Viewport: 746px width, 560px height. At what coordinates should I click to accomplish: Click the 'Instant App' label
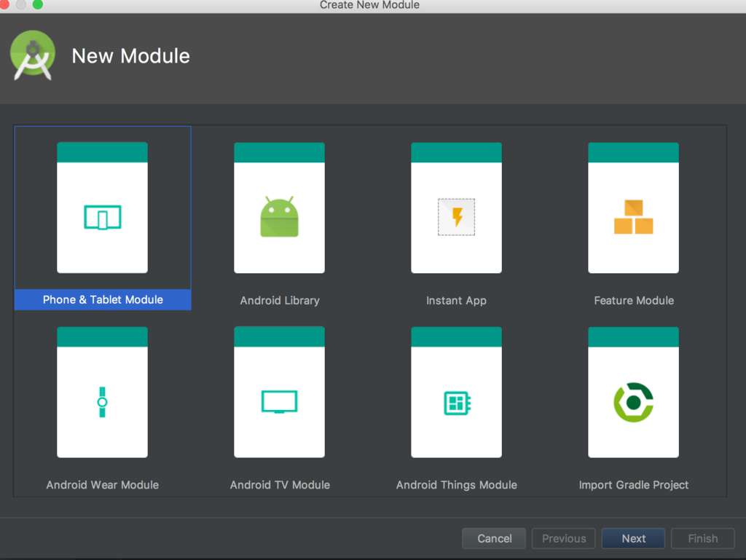(456, 301)
